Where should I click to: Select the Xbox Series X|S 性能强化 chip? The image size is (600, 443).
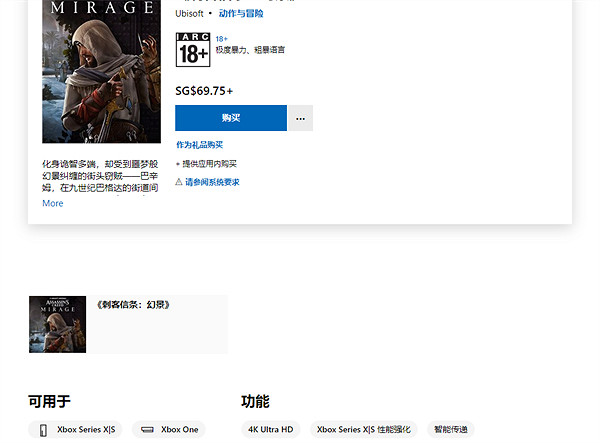click(363, 430)
